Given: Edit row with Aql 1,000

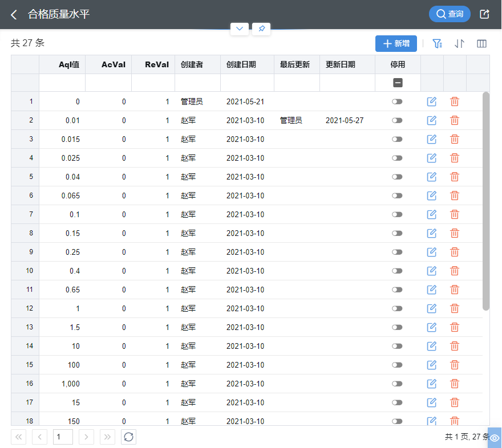Looking at the screenshot, I should [432, 384].
